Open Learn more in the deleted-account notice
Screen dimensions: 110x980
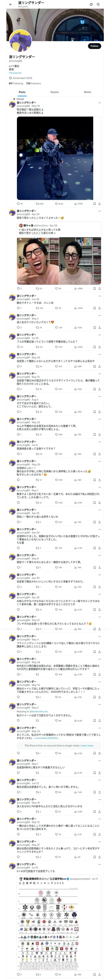87,745
